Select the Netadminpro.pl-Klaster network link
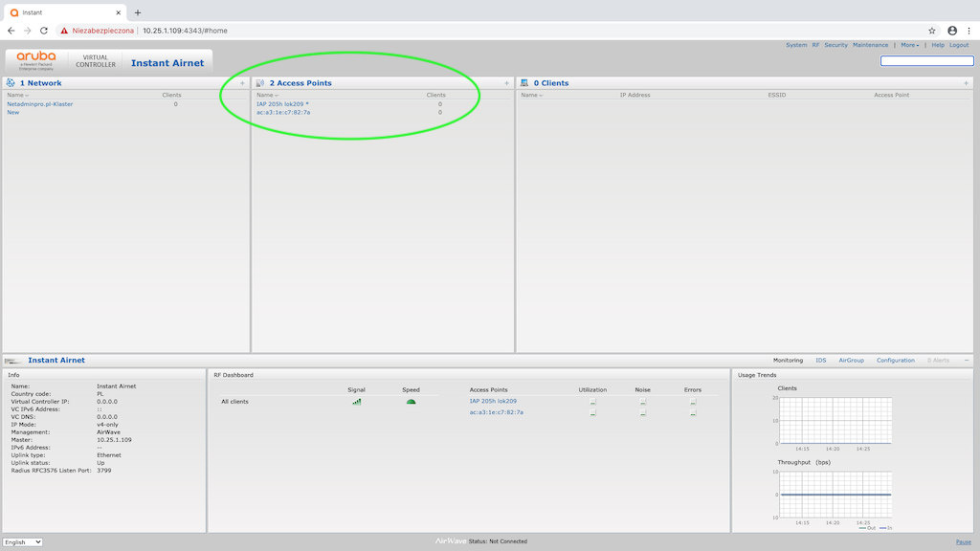This screenshot has width=980, height=551. (40, 104)
